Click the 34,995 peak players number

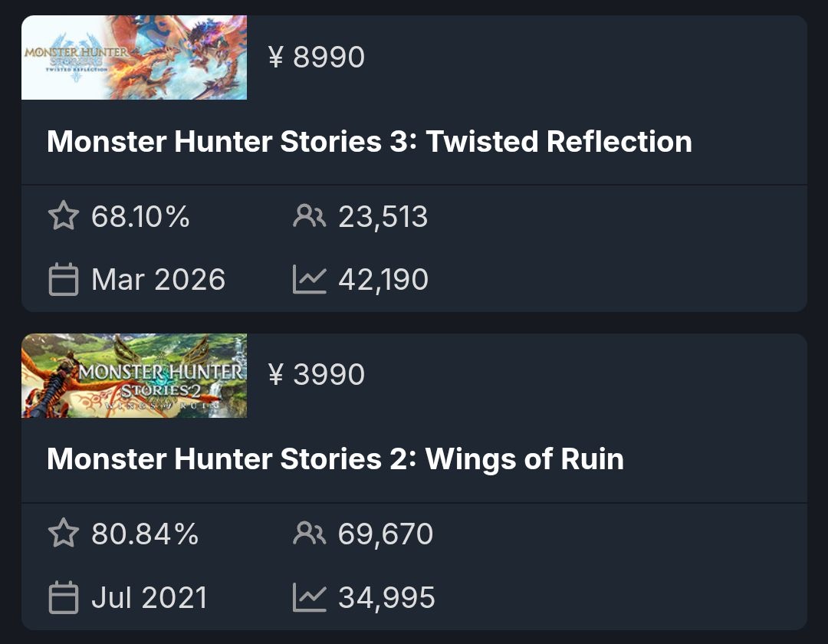tap(386, 598)
